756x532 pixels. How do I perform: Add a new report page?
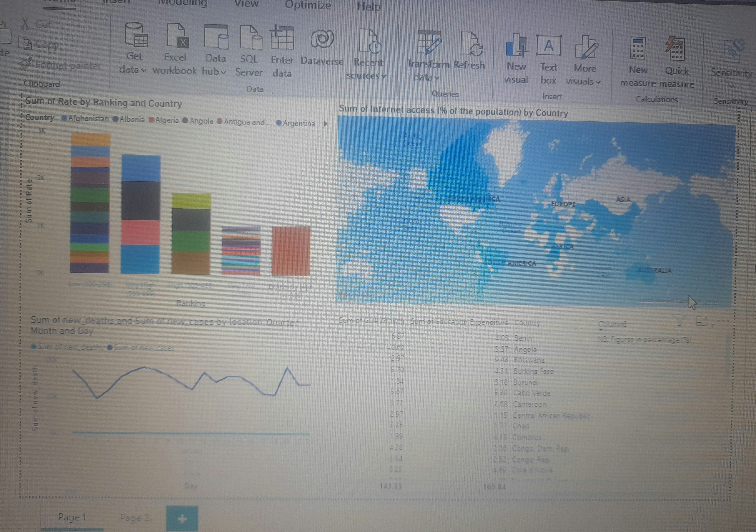click(182, 519)
